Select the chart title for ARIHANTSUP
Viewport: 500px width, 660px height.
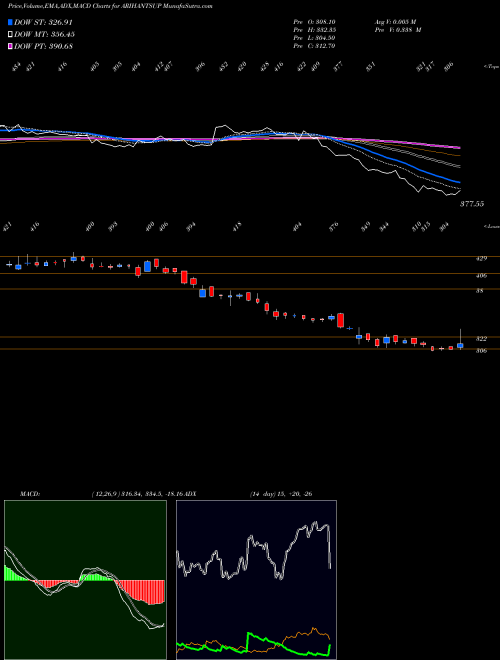pos(110,6)
